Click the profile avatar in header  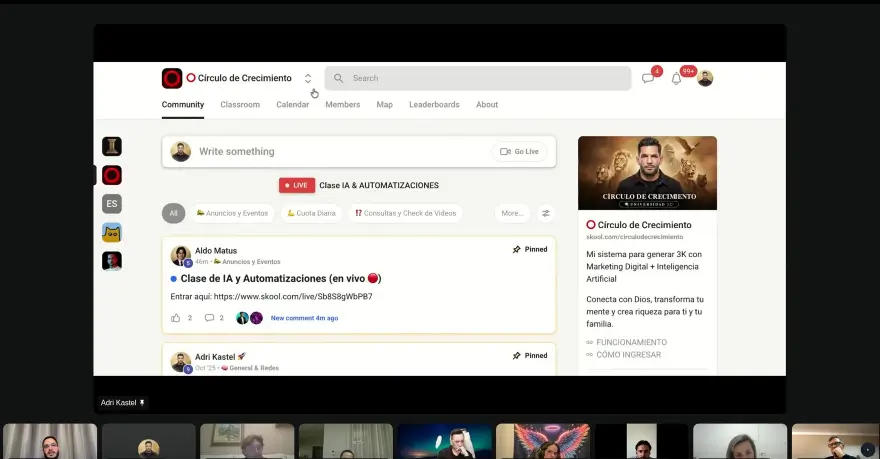(x=705, y=79)
